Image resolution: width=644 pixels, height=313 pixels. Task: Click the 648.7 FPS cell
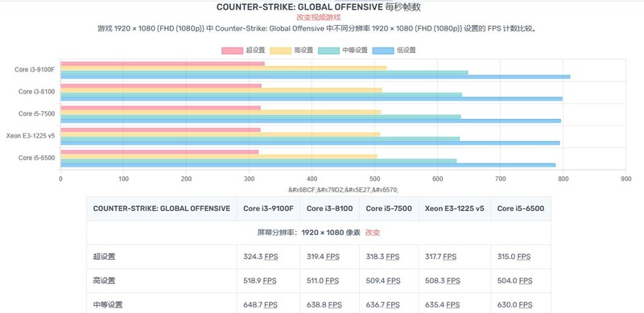click(269, 303)
